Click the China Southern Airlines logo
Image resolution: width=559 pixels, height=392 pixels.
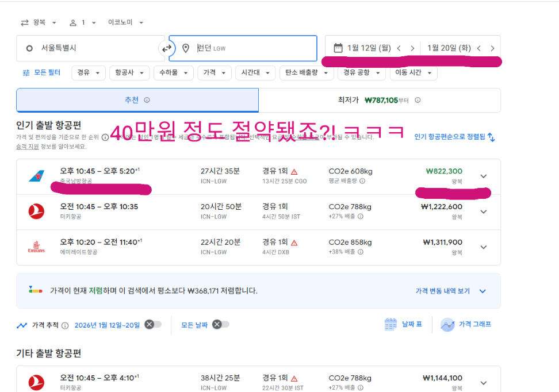[36, 176]
